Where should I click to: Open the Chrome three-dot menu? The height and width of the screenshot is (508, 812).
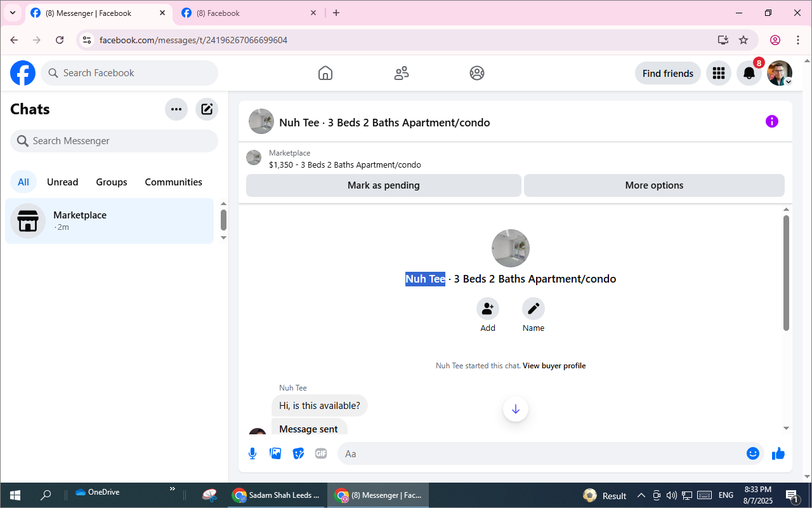click(798, 40)
